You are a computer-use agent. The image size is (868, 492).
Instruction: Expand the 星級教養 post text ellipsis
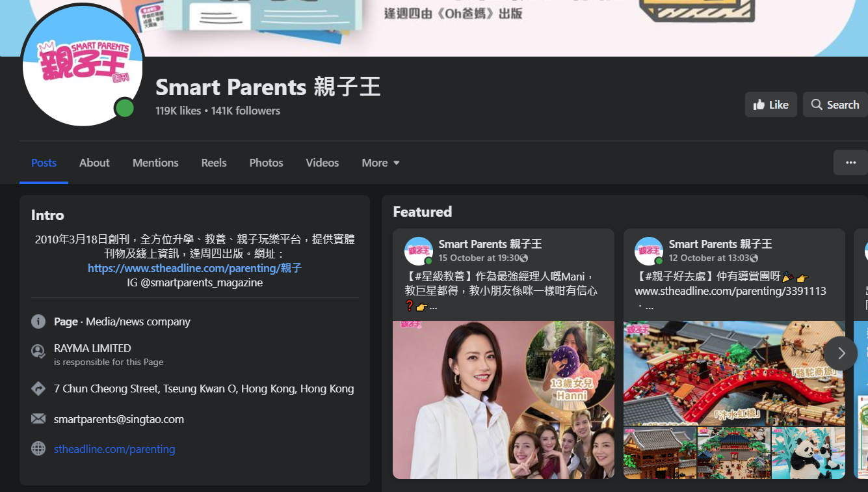[x=433, y=306]
